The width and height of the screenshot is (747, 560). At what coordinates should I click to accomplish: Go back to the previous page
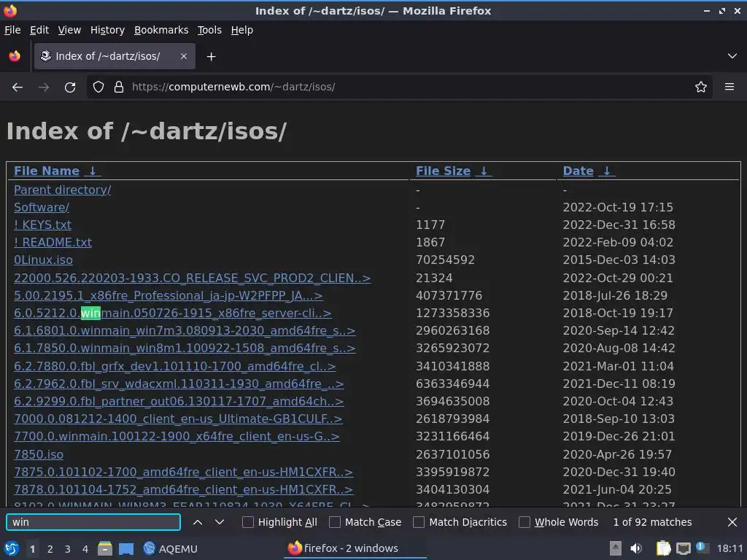(x=18, y=87)
